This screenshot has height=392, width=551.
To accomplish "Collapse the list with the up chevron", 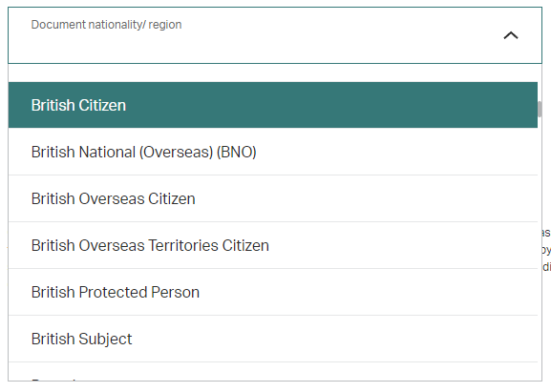I will coord(511,35).
